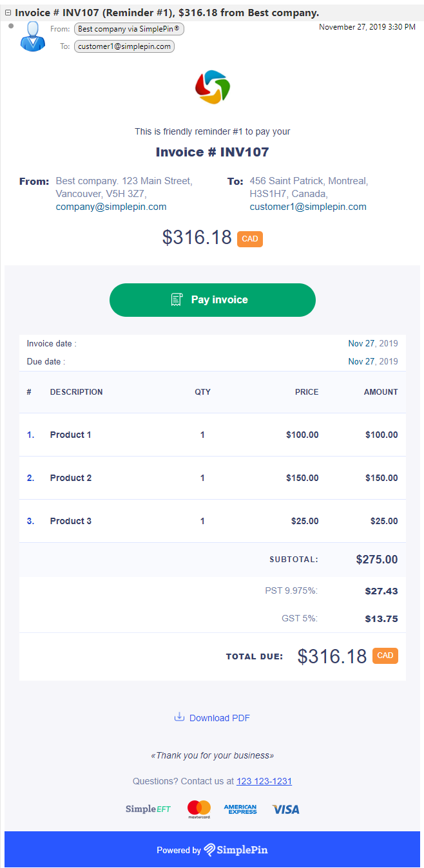
Task: Click the VISA logo
Action: point(285,809)
